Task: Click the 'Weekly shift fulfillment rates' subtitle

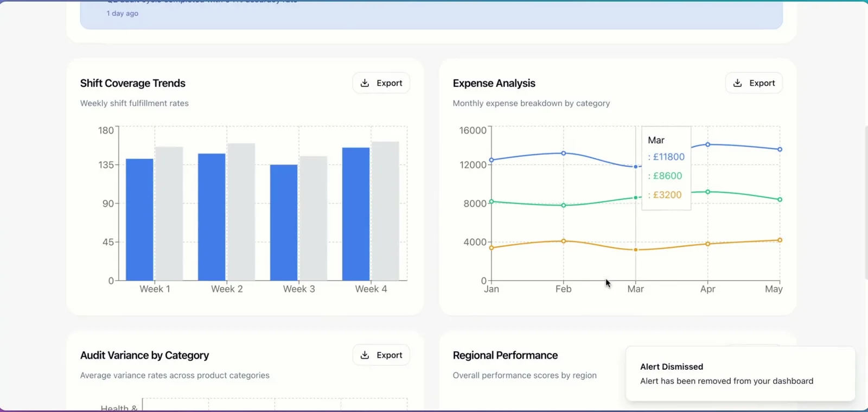Action: pos(135,103)
